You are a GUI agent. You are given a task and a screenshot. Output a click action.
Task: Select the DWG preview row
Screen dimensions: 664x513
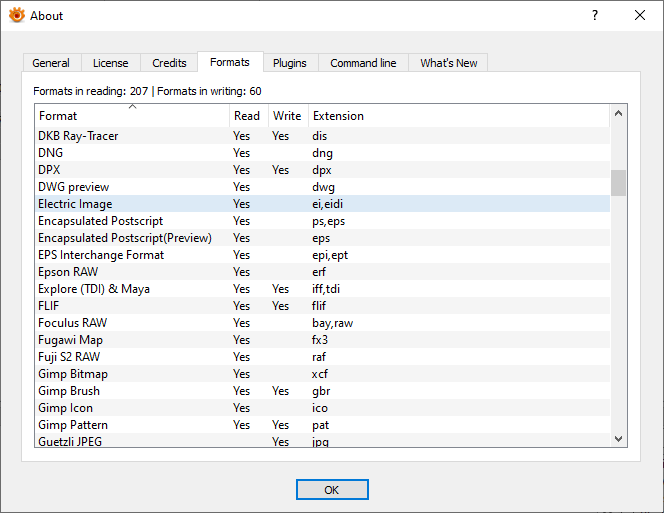tap(323, 187)
